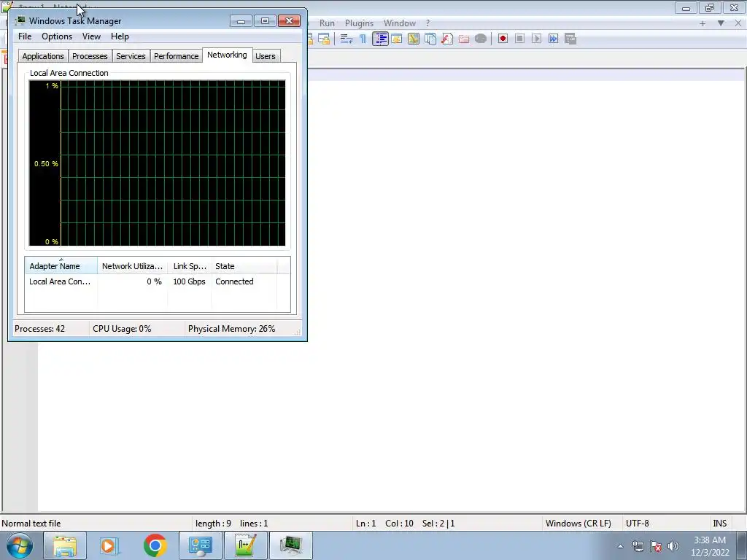
Task: Click the Task Manager title bar icon
Action: click(20, 20)
